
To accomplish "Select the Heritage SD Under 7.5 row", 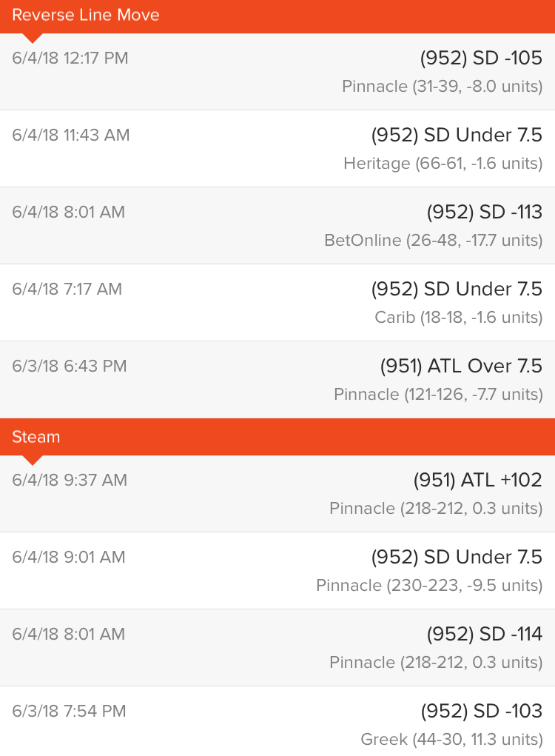I will [x=277, y=149].
